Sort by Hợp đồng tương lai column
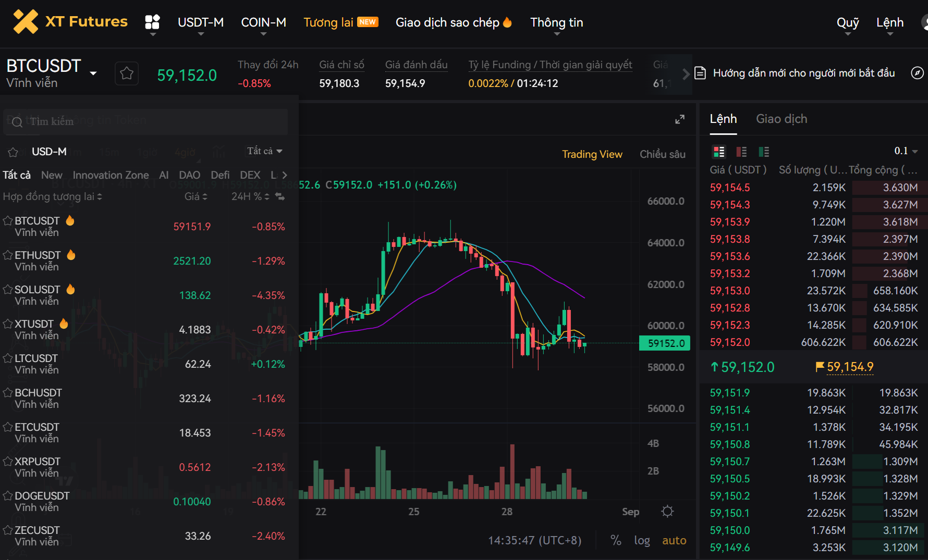This screenshot has width=928, height=560. coord(52,196)
